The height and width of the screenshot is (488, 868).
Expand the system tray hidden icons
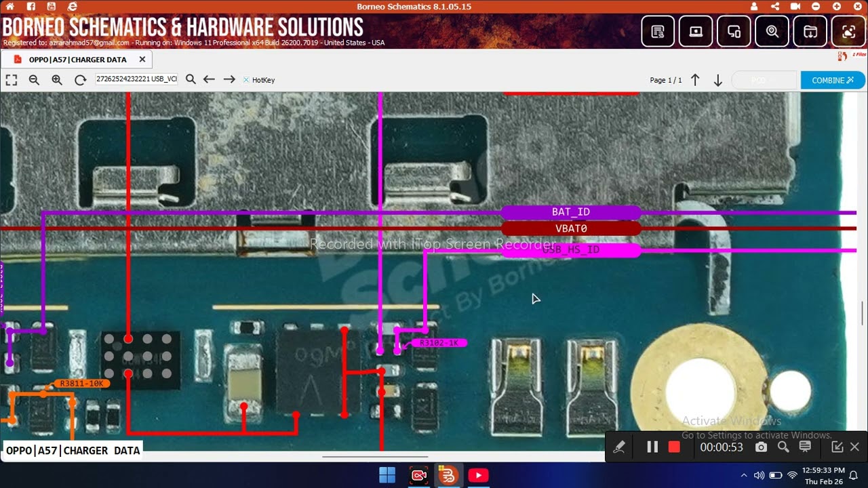744,475
